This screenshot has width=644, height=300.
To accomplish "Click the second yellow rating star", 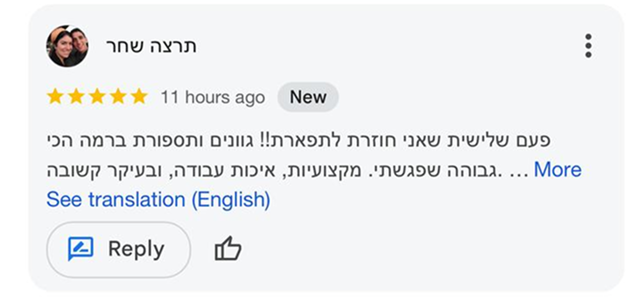I will (76, 97).
